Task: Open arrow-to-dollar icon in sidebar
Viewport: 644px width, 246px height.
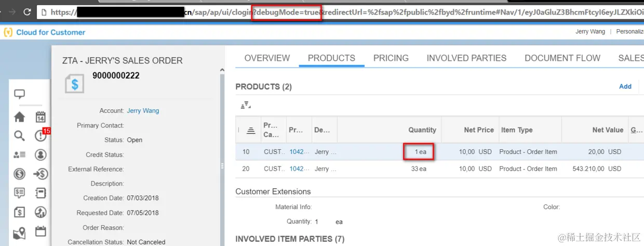Action: (x=41, y=174)
